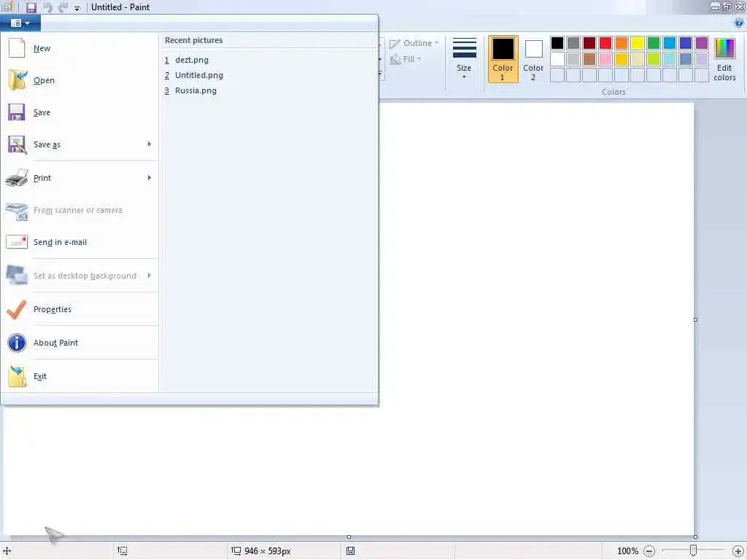
Task: Click the Open folder icon
Action: point(18,80)
